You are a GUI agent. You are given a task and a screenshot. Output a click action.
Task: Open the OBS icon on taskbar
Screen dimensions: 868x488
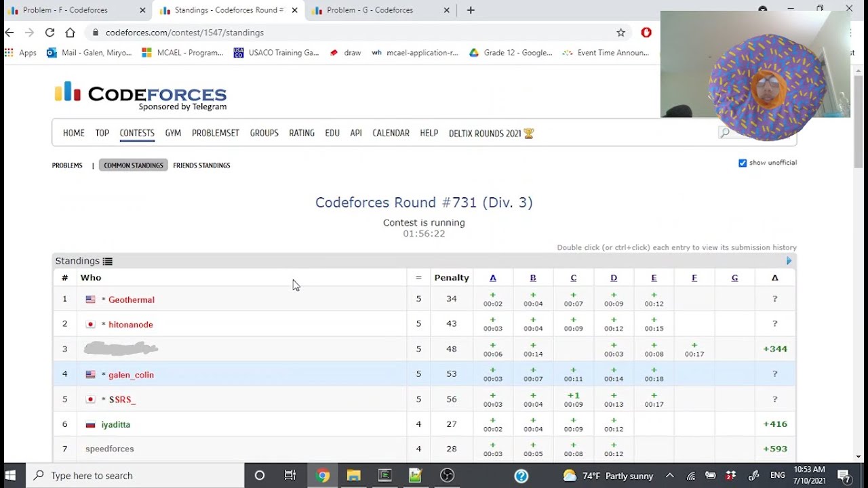click(x=447, y=475)
